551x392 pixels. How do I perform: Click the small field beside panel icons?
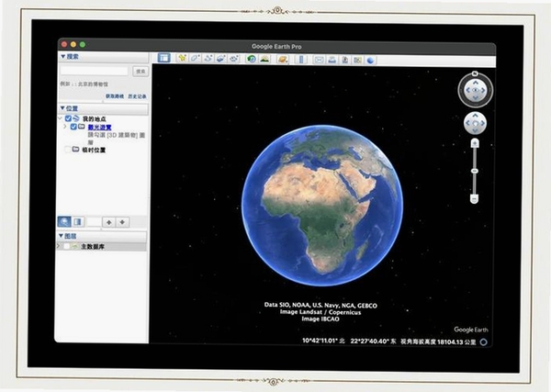tap(95, 222)
